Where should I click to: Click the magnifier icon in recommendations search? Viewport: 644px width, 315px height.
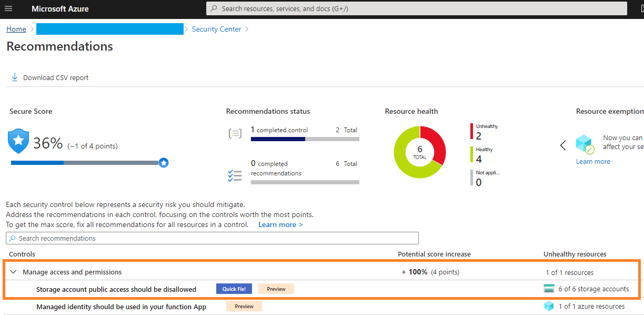[x=13, y=238]
